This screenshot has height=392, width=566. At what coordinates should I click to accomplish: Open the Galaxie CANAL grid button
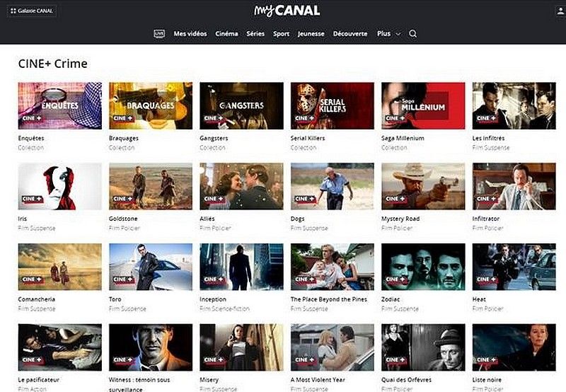pyautogui.click(x=32, y=11)
